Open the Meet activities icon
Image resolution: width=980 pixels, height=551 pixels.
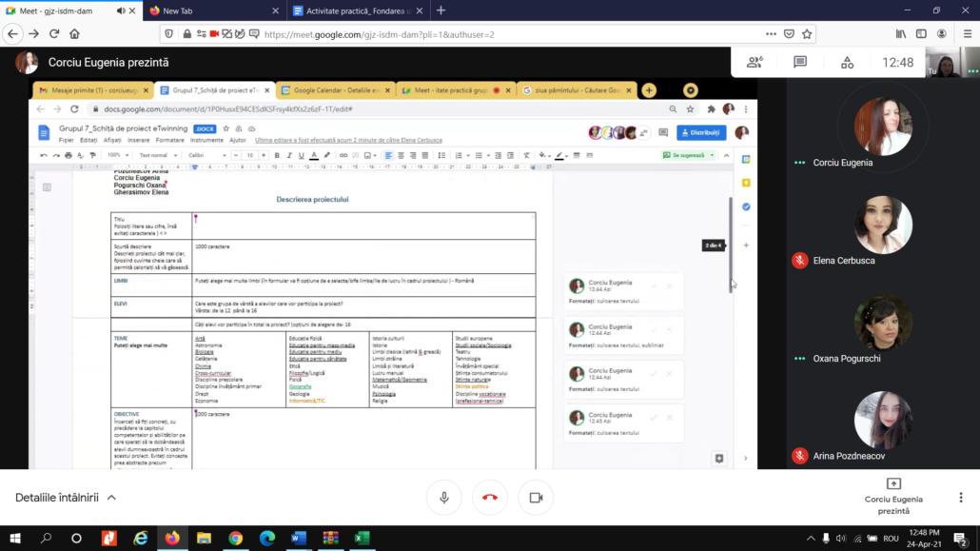pos(847,63)
